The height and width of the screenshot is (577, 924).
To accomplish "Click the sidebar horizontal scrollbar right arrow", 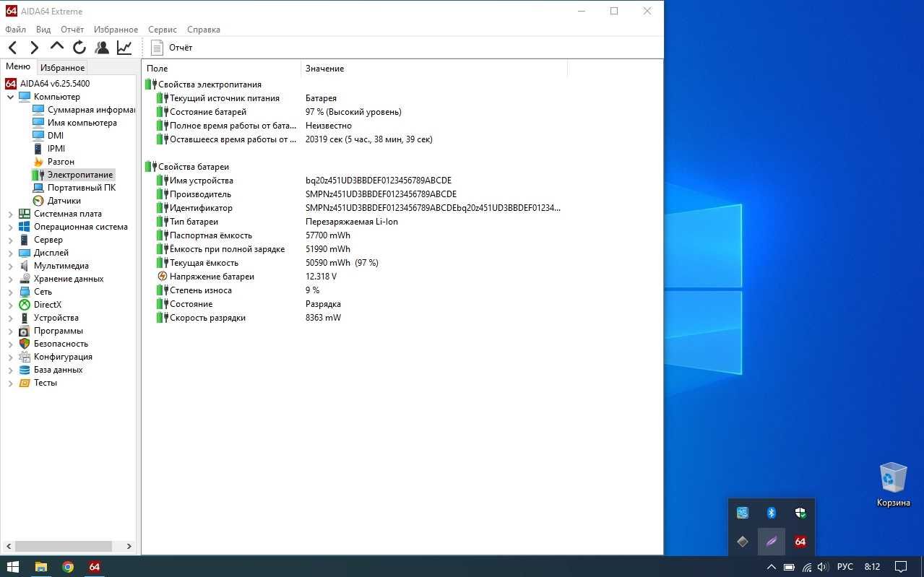I will [x=129, y=547].
